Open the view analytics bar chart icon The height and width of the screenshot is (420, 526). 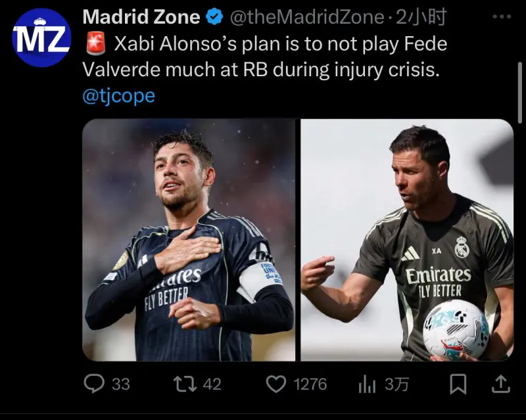tap(367, 384)
